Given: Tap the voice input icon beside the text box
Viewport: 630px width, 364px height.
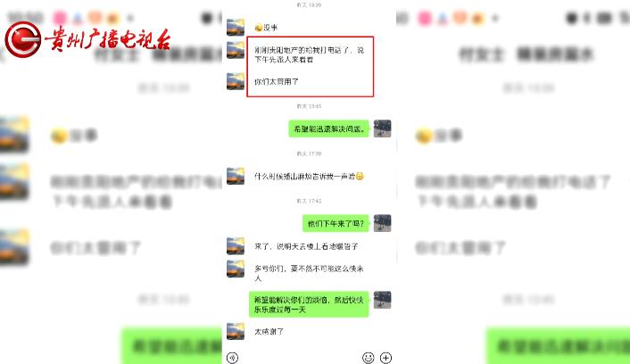Looking at the screenshot, I should point(232,358).
